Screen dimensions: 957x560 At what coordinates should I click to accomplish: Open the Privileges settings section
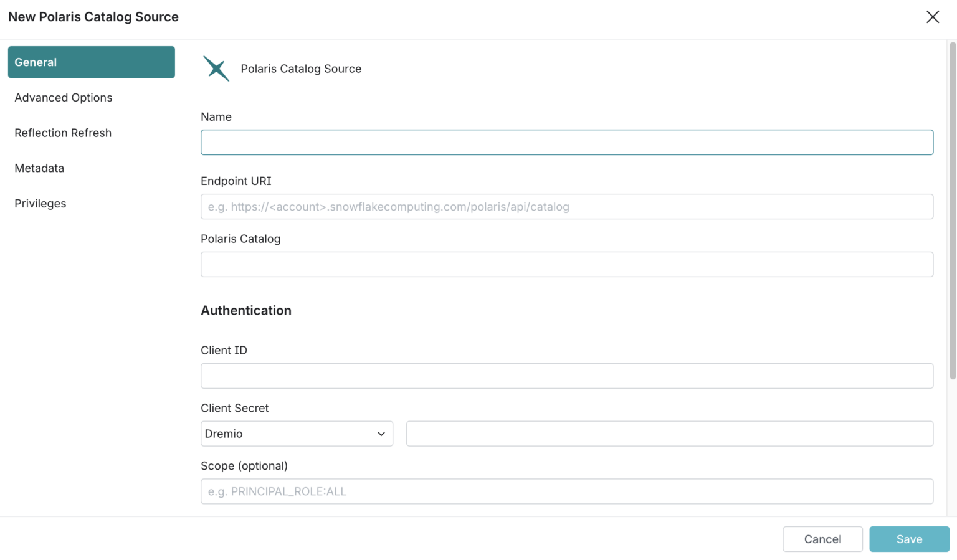[x=40, y=203]
